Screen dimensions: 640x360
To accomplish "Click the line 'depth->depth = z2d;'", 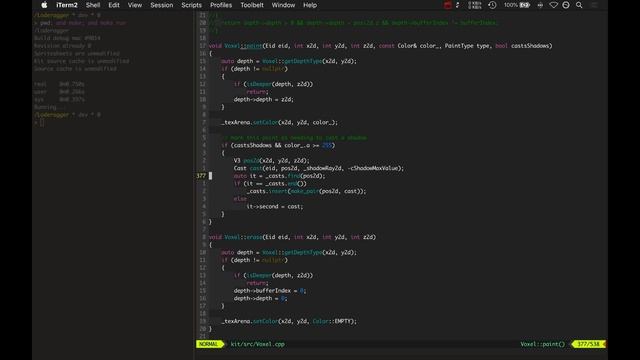I will [264, 99].
